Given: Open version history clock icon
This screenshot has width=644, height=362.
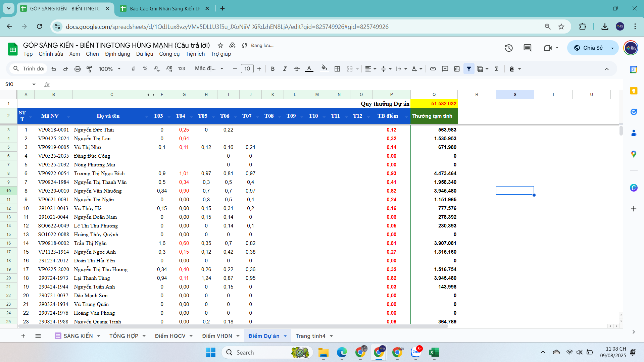Looking at the screenshot, I should pos(509,48).
